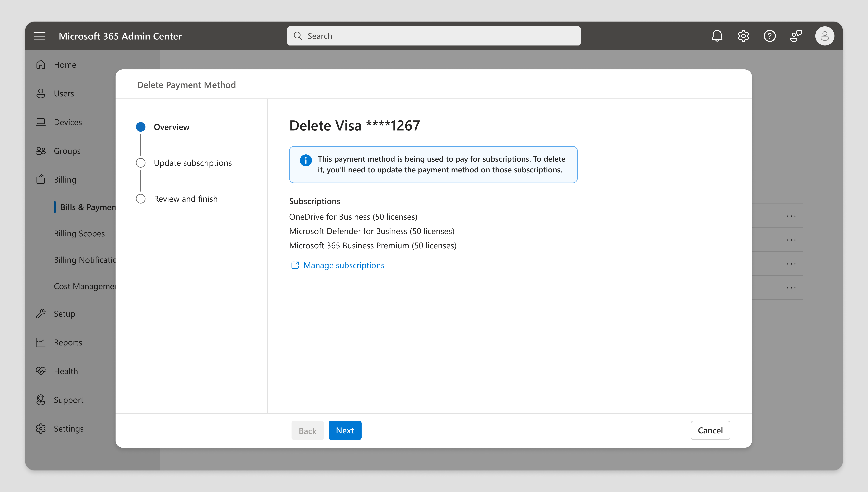The image size is (868, 492).
Task: Click the external link icon beside Manage subscriptions
Action: (x=295, y=265)
